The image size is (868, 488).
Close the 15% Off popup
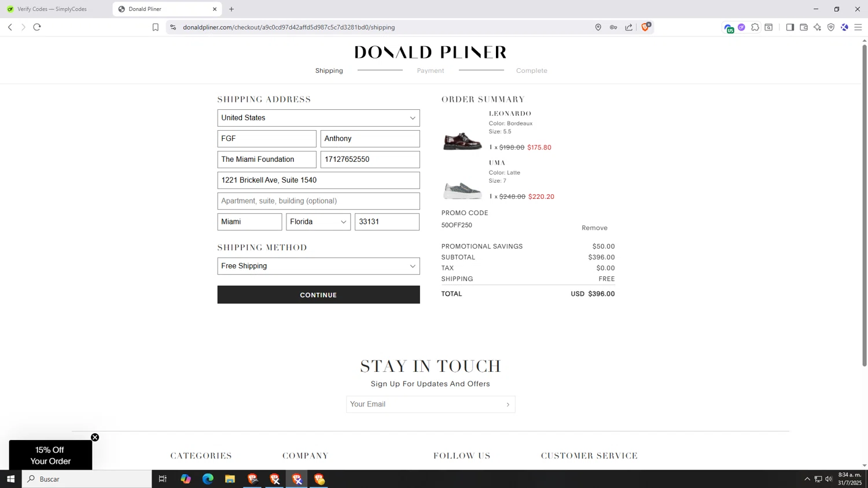click(x=95, y=438)
